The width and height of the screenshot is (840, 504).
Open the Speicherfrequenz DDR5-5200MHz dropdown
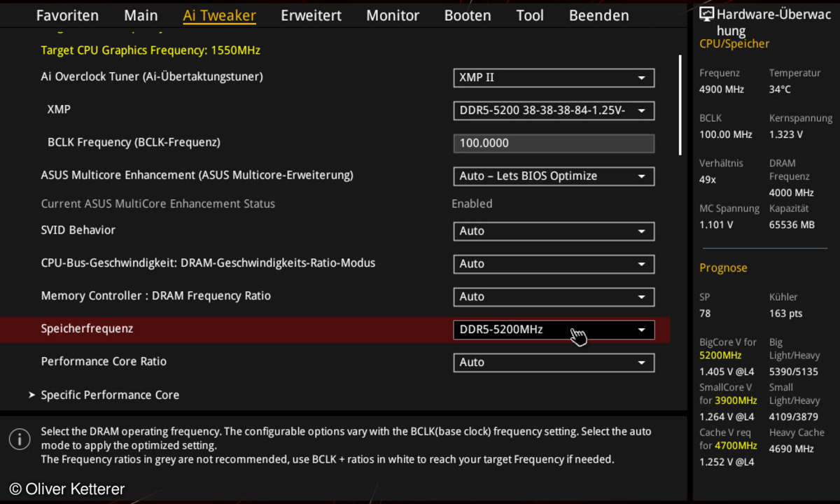tap(553, 330)
